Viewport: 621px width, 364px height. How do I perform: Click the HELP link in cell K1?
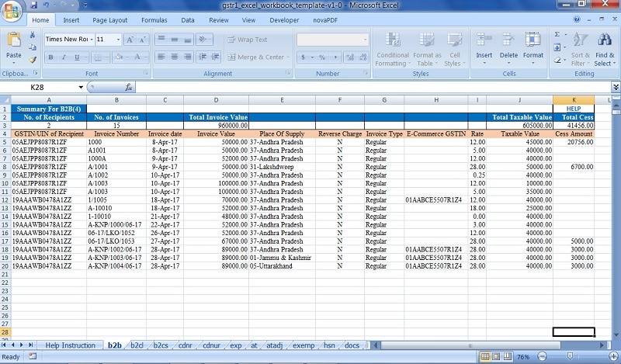574,109
